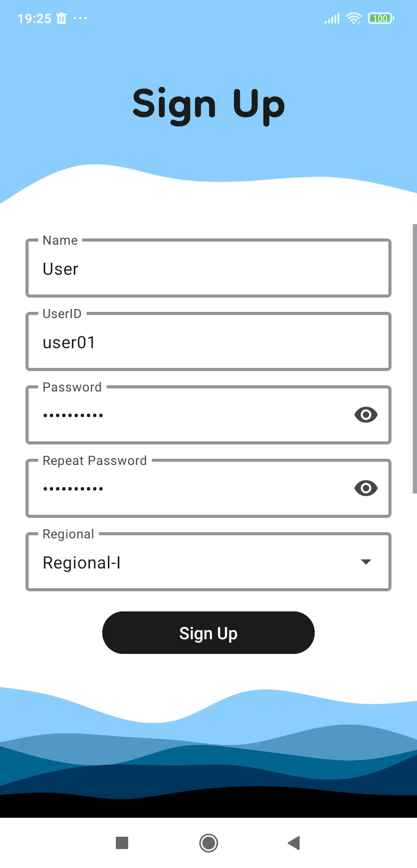The height and width of the screenshot is (868, 417).
Task: Tap the Wi-Fi status icon
Action: point(354,18)
